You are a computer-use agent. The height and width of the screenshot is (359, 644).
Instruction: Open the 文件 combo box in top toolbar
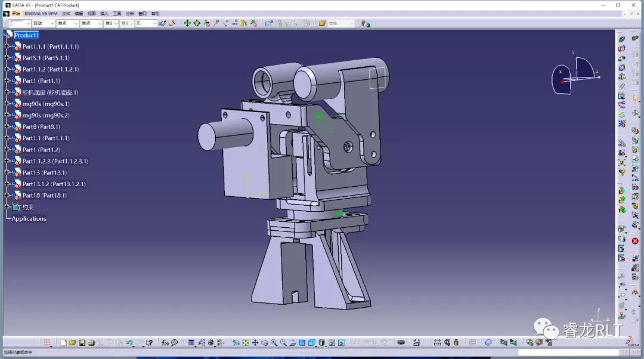[340, 23]
